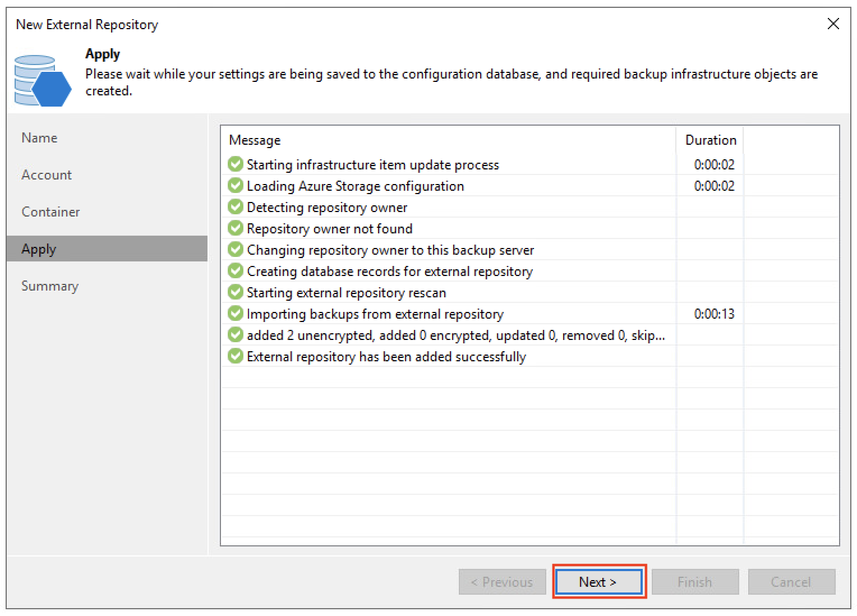Click the Next > button
This screenshot has width=857, height=616.
pyautogui.click(x=598, y=582)
